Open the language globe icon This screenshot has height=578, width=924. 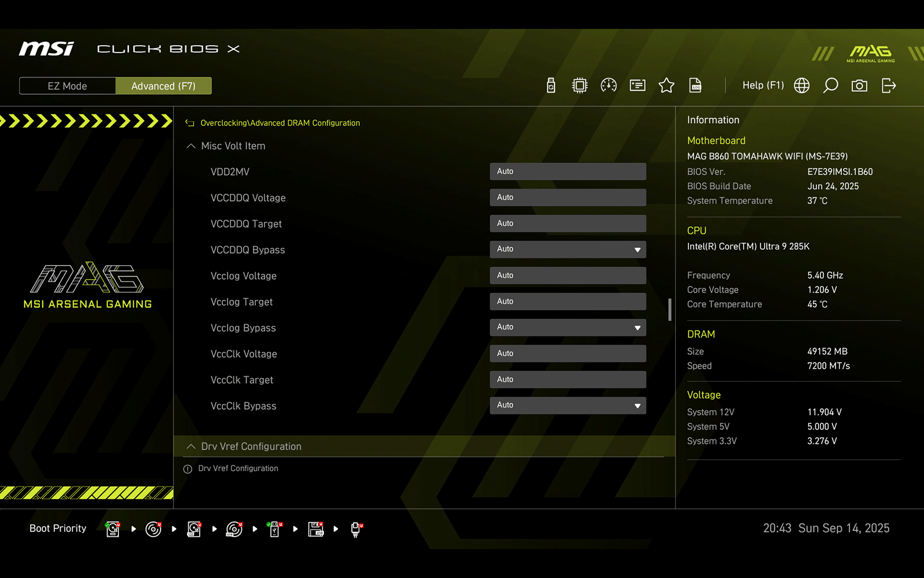[x=802, y=86]
